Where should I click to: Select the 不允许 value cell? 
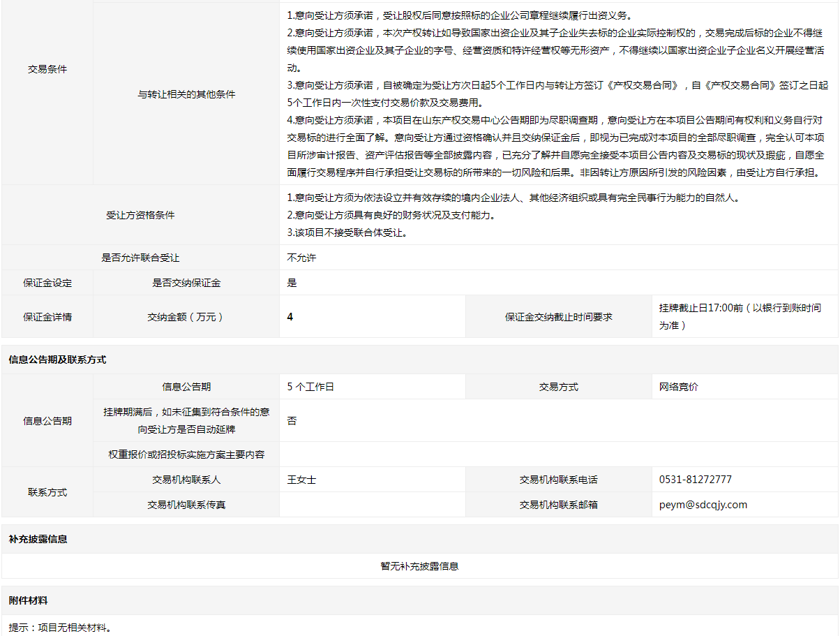coord(301,258)
